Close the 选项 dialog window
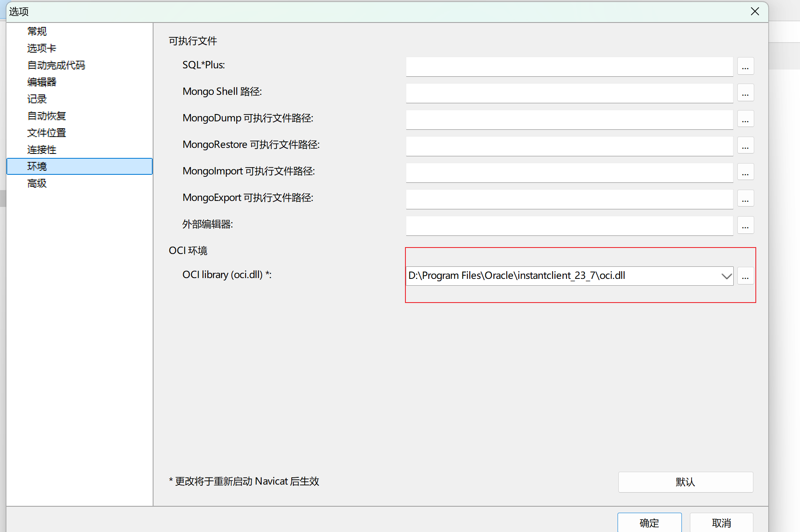 755,11
